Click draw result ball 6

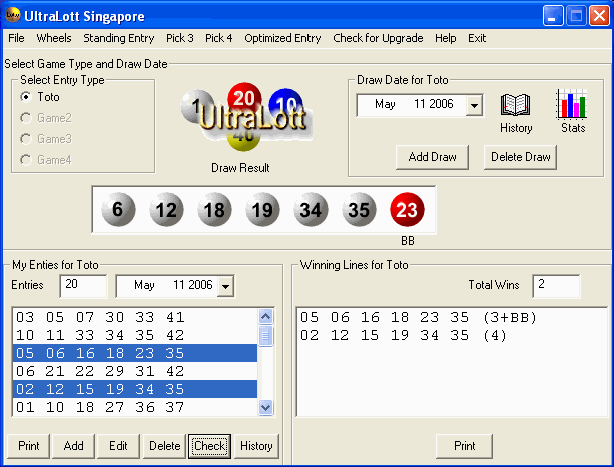118,209
